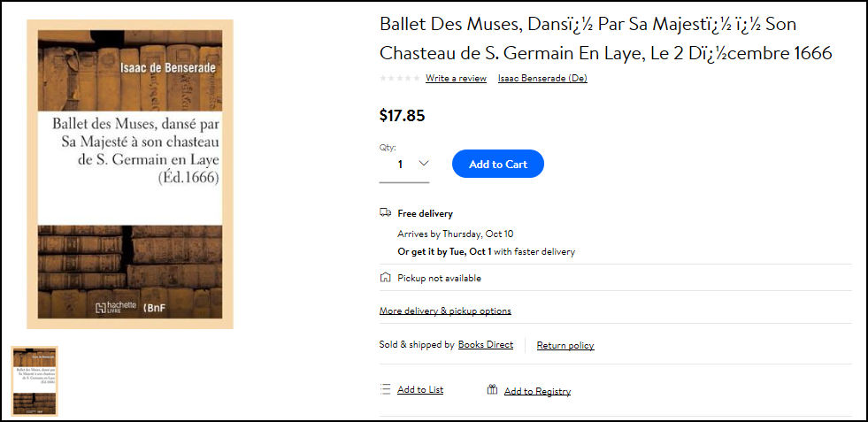
Task: Select the small book cover thumbnail
Action: tap(35, 381)
